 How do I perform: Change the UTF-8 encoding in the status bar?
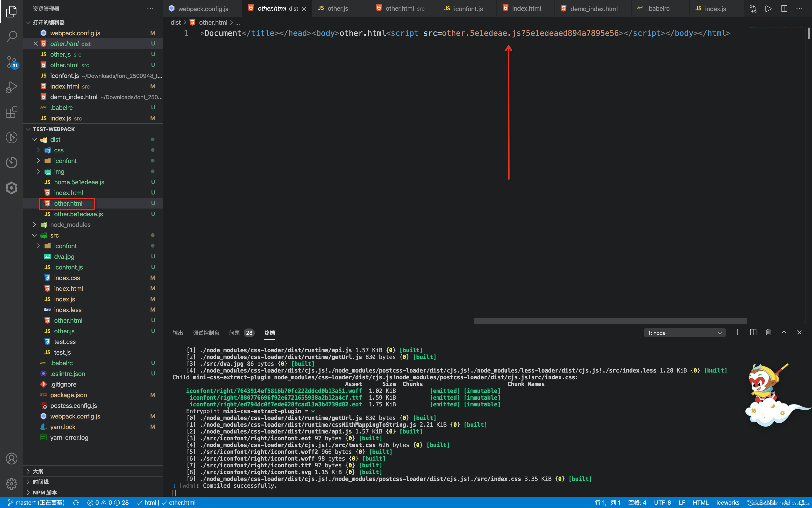(662, 503)
